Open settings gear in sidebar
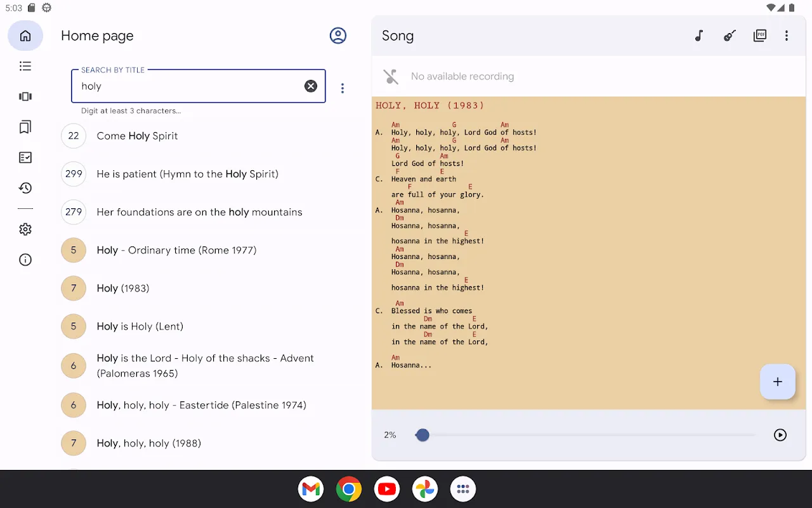 (x=25, y=229)
